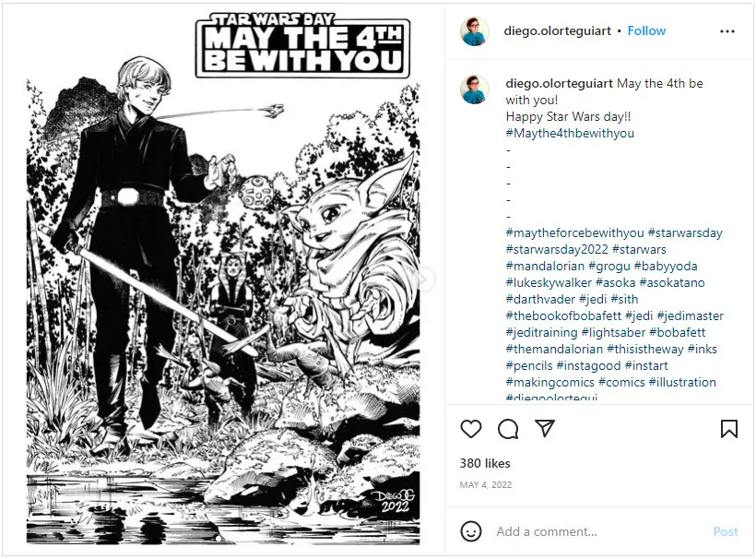This screenshot has height=559, width=756.
Task: Open diego.olorteguiart username in header
Action: tap(558, 30)
